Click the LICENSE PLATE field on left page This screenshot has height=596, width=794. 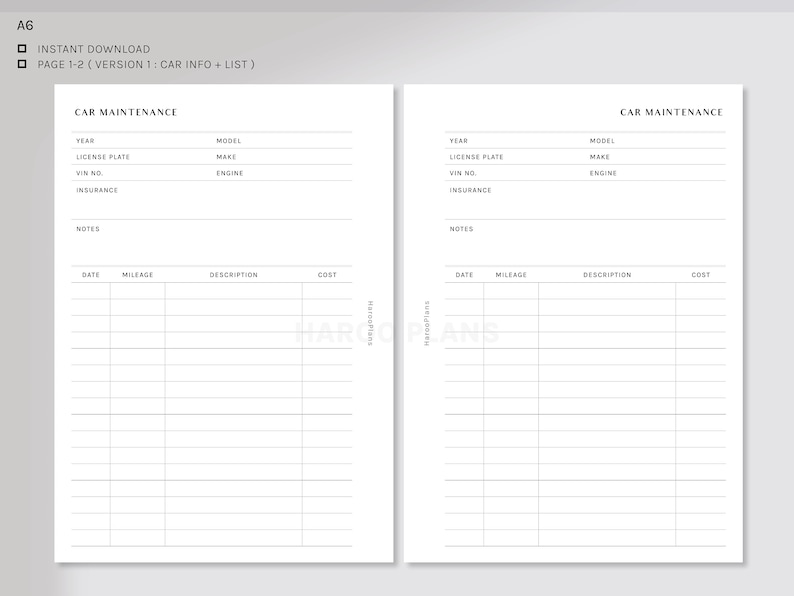142,157
